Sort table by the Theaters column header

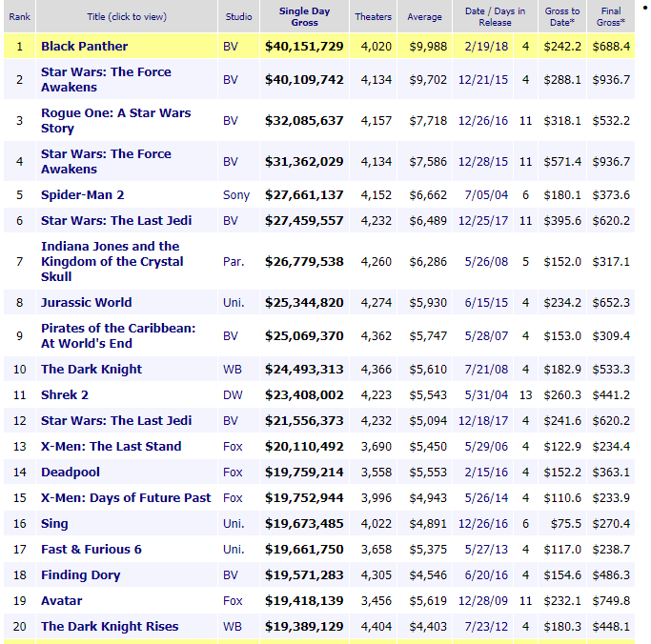373,16
